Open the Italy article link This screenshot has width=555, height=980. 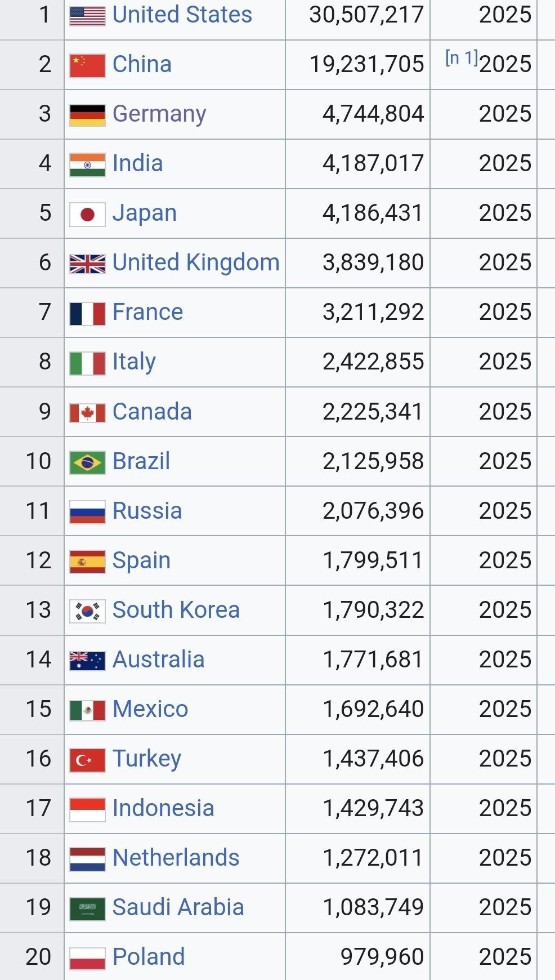pyautogui.click(x=134, y=362)
